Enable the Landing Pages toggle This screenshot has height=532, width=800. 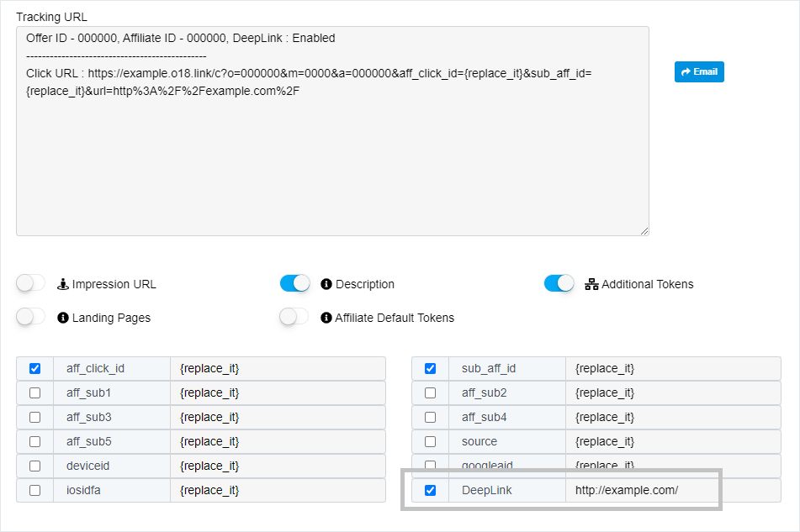(x=31, y=317)
